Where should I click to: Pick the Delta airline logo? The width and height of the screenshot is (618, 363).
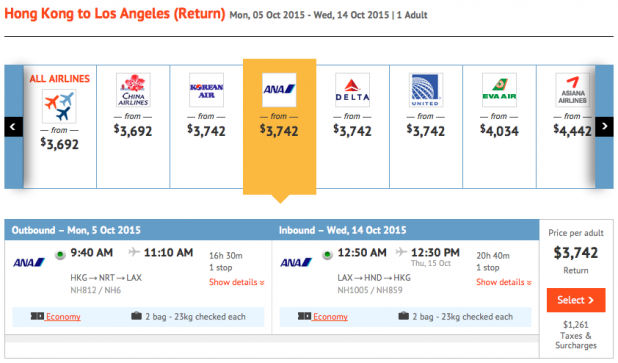(x=352, y=90)
